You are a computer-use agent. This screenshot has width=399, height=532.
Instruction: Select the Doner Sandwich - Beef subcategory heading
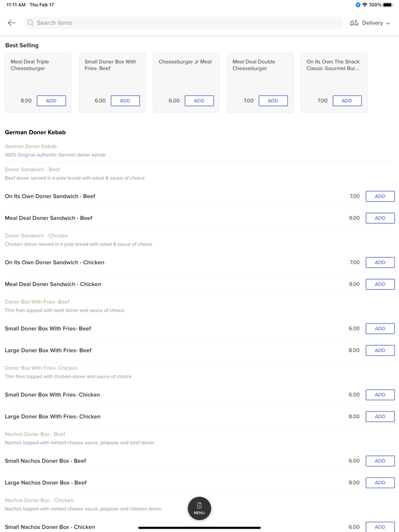point(32,169)
